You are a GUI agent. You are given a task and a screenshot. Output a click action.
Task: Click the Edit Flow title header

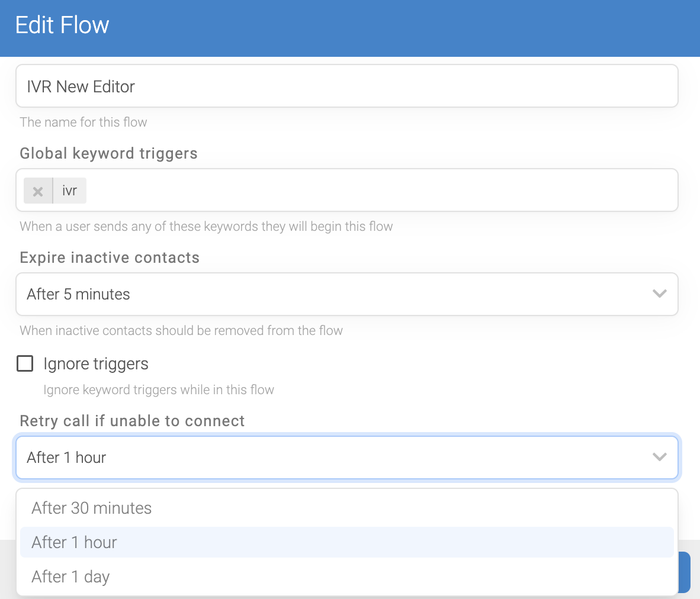pos(62,25)
